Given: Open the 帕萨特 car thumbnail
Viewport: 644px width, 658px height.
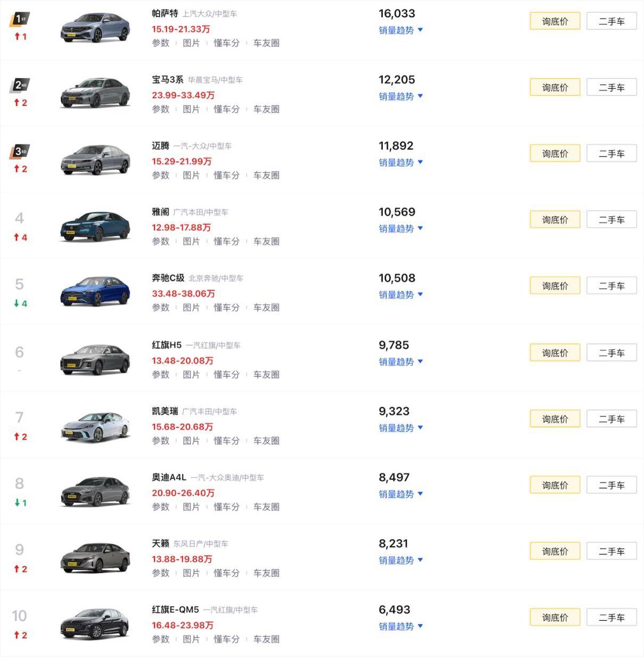Looking at the screenshot, I should pos(95,28).
